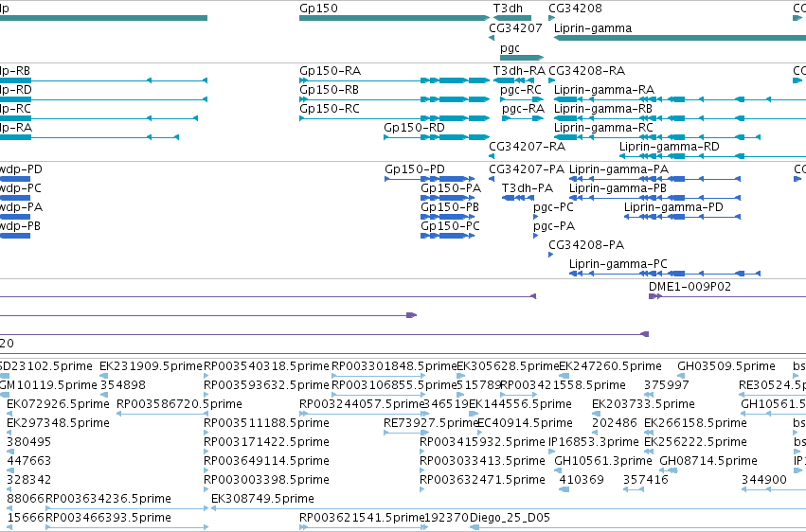The height and width of the screenshot is (532, 806).
Task: Open the GH08714.5prime EST label
Action: pos(708,462)
